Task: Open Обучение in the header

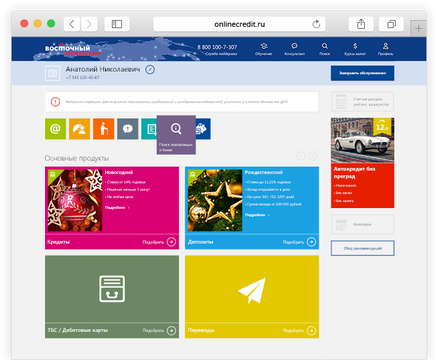Action: 264,49
